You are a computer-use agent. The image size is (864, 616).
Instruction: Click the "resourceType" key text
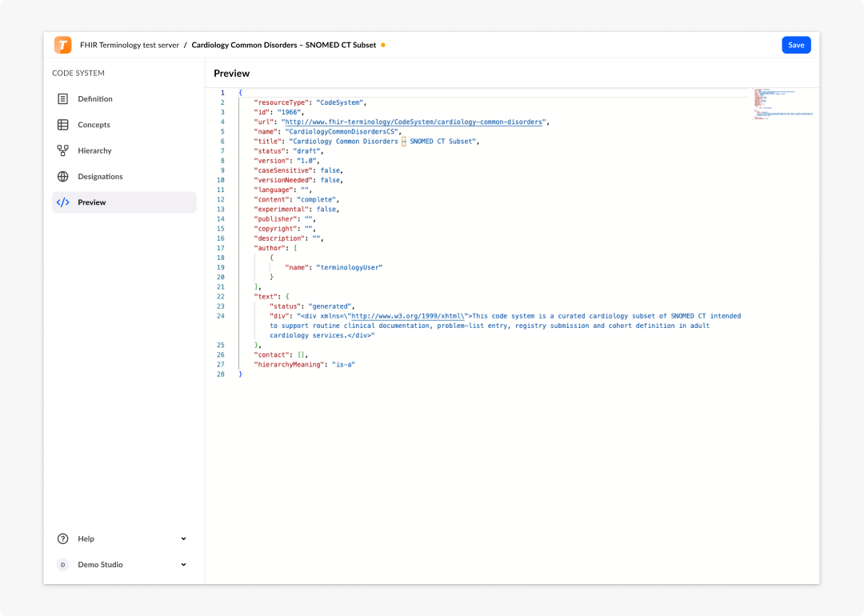tap(281, 102)
